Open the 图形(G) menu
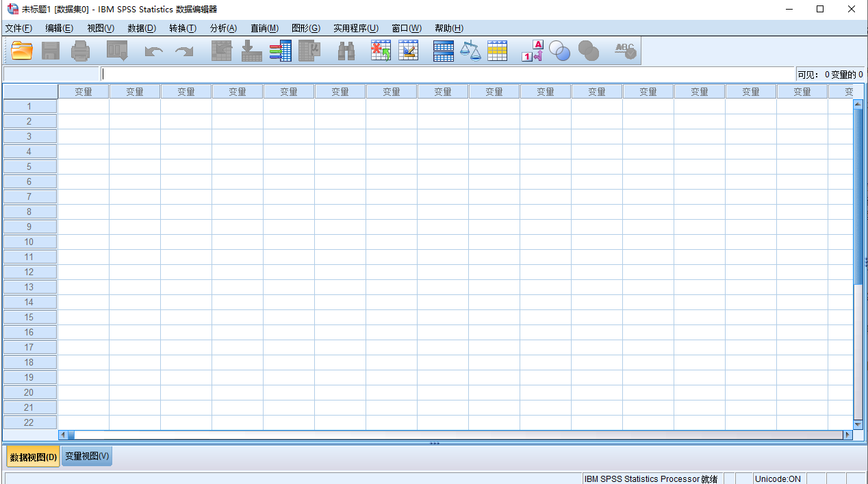The width and height of the screenshot is (868, 484). pyautogui.click(x=305, y=28)
